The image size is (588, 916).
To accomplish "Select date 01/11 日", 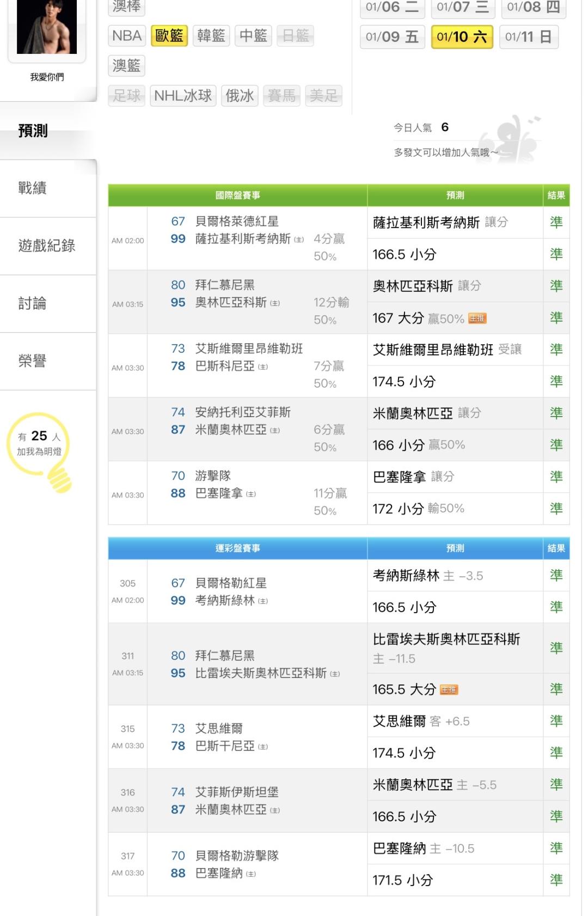I will pyautogui.click(x=528, y=37).
